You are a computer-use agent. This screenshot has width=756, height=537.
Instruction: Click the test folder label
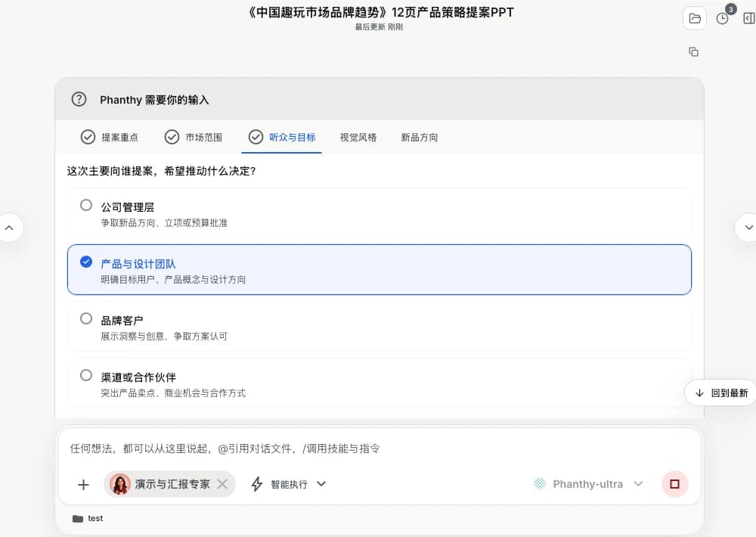pyautogui.click(x=95, y=518)
